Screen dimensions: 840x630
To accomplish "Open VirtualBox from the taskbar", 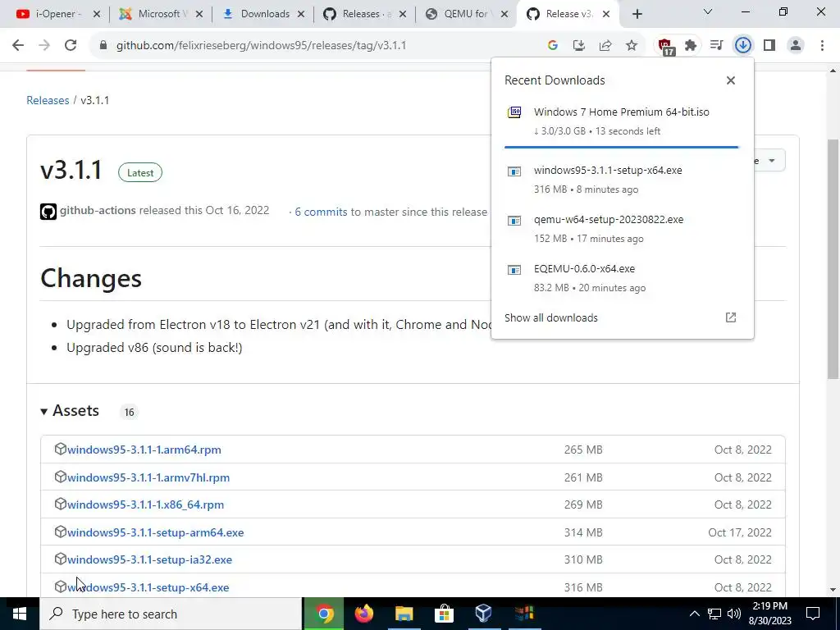I will [x=484, y=614].
